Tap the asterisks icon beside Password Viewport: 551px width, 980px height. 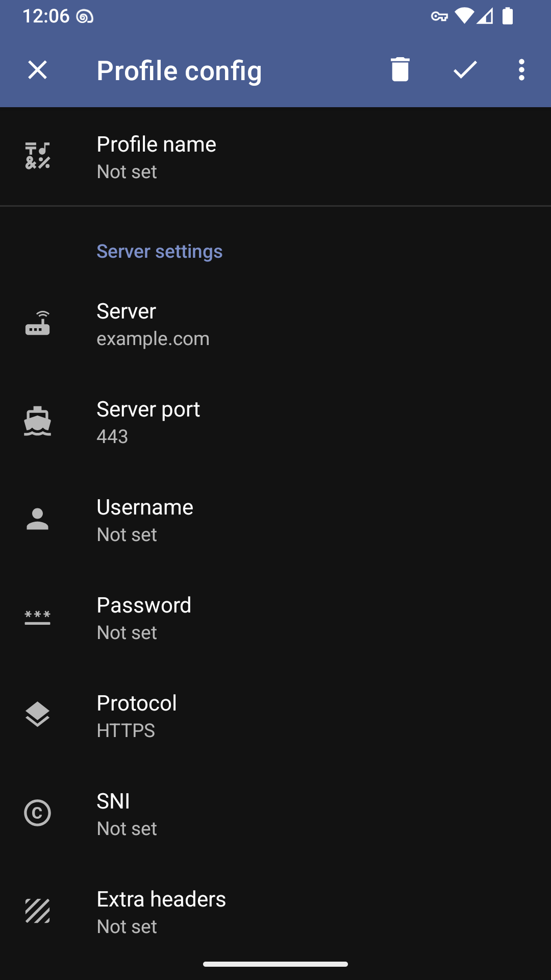pyautogui.click(x=37, y=617)
